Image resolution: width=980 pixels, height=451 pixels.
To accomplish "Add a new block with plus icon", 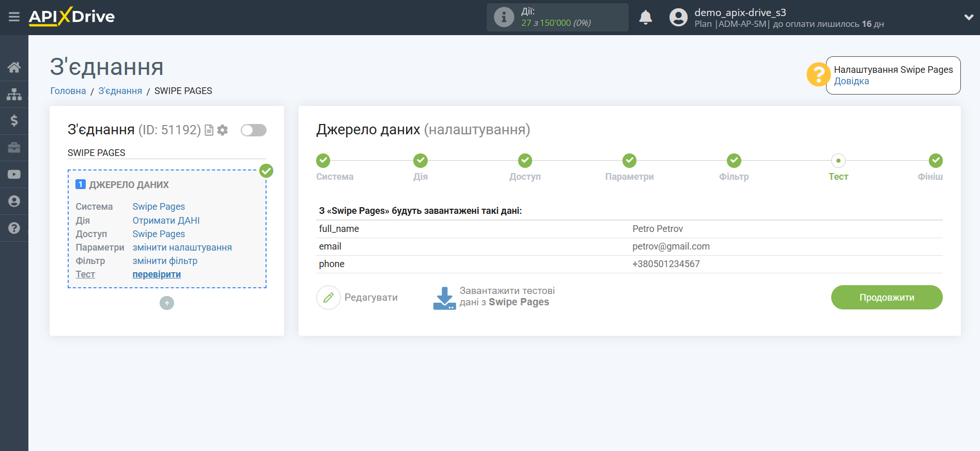I will [x=167, y=303].
